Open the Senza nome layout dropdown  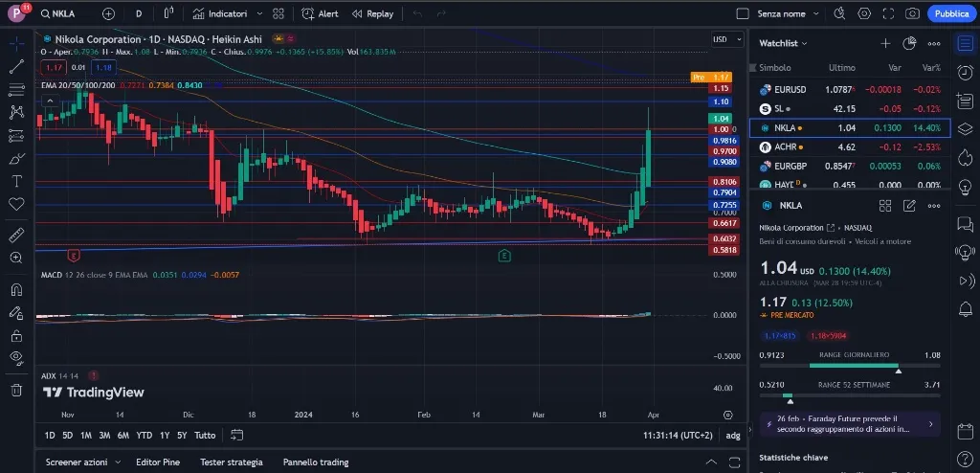point(789,13)
